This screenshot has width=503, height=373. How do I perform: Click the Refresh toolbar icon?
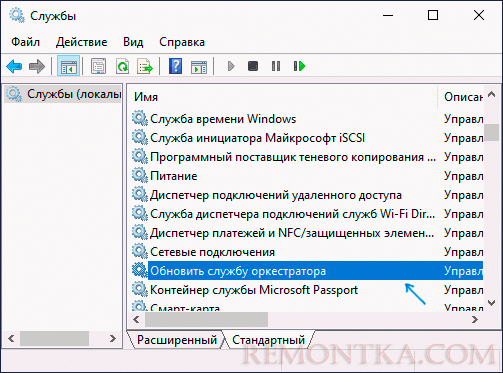click(x=122, y=66)
